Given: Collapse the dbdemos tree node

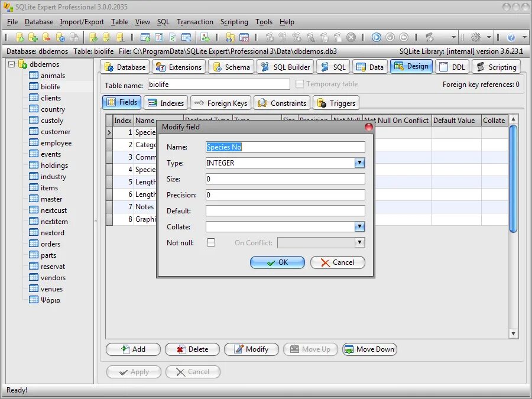Looking at the screenshot, I should coord(12,64).
